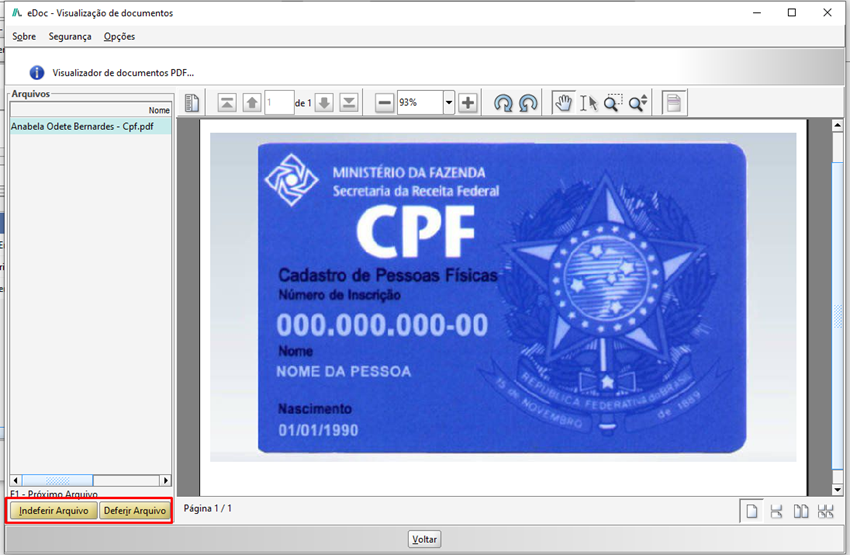Image resolution: width=850 pixels, height=555 pixels.
Task: Click the CPF card image in the document
Action: pos(502,298)
